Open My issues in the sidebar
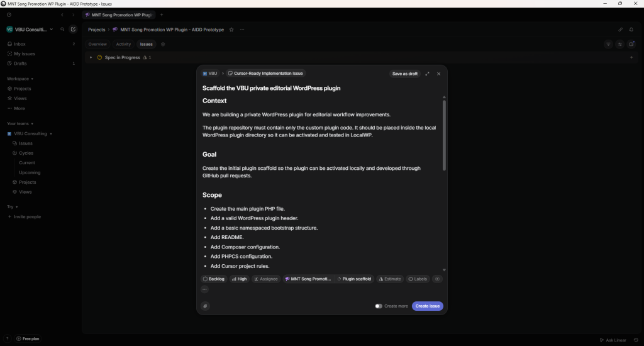 [x=41, y=54]
